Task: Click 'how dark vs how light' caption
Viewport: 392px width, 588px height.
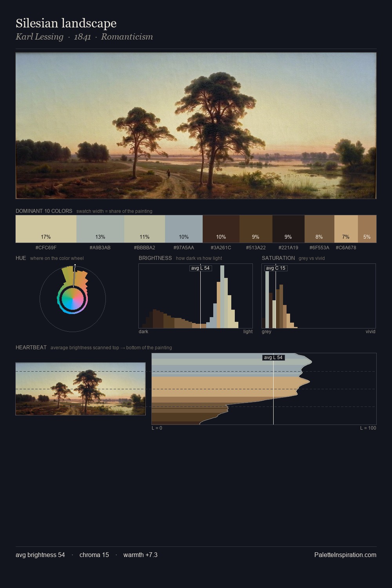Action: [x=199, y=258]
